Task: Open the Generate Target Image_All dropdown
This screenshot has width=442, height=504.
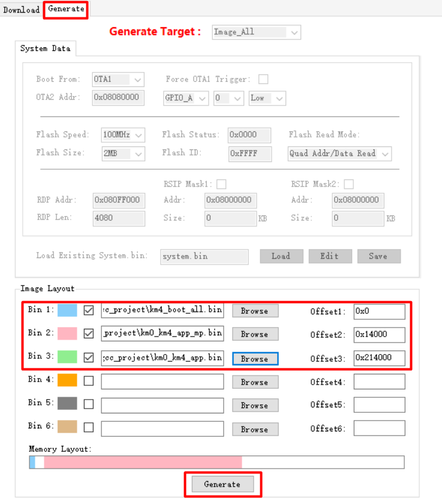Action: (x=256, y=32)
